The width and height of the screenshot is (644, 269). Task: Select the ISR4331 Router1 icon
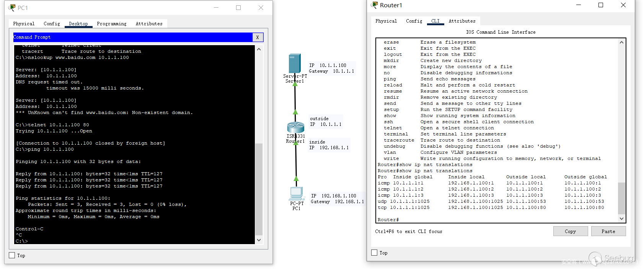[295, 127]
